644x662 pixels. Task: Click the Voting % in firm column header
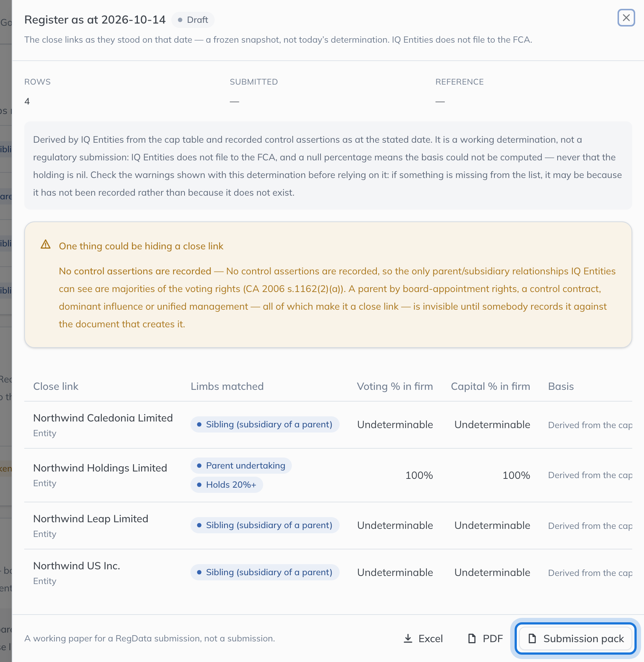[x=395, y=386]
